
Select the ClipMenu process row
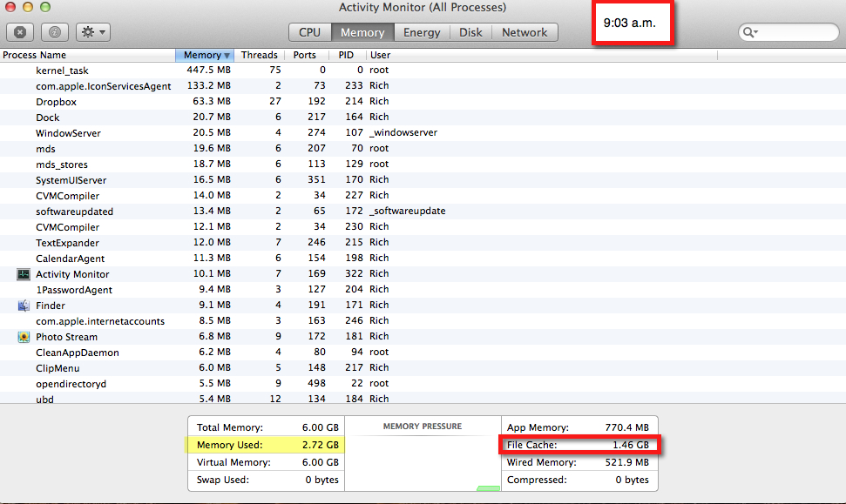(423, 367)
